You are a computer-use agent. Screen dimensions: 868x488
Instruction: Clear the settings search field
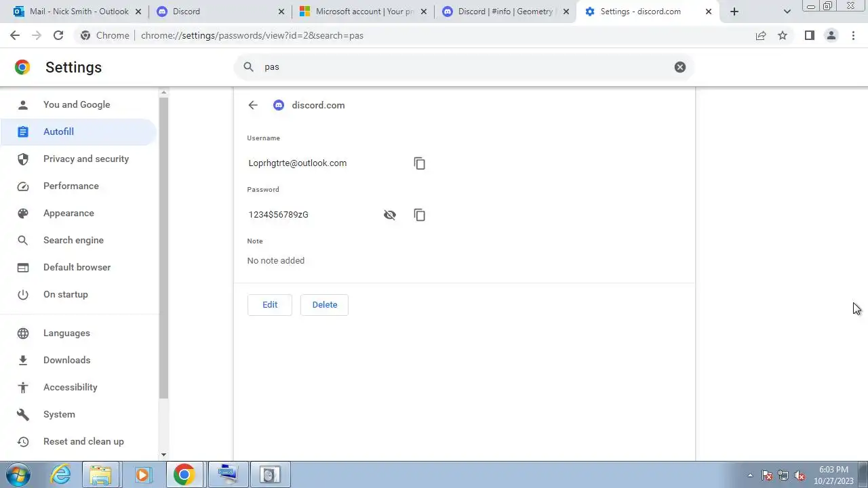tap(680, 67)
